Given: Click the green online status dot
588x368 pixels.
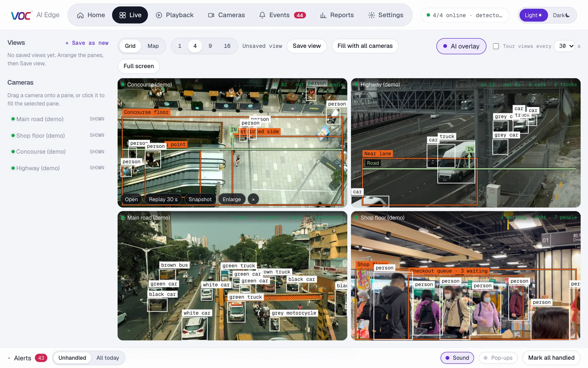Looking at the screenshot, I should 428,15.
